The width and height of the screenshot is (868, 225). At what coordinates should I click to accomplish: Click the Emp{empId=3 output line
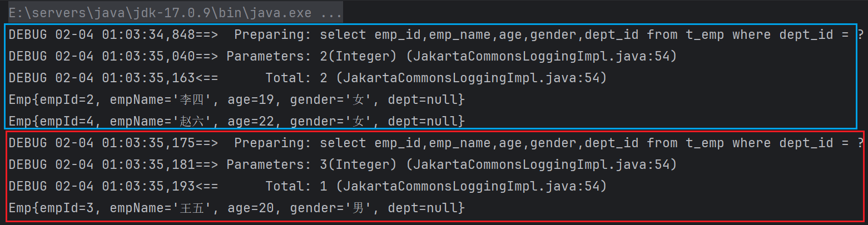(236, 208)
